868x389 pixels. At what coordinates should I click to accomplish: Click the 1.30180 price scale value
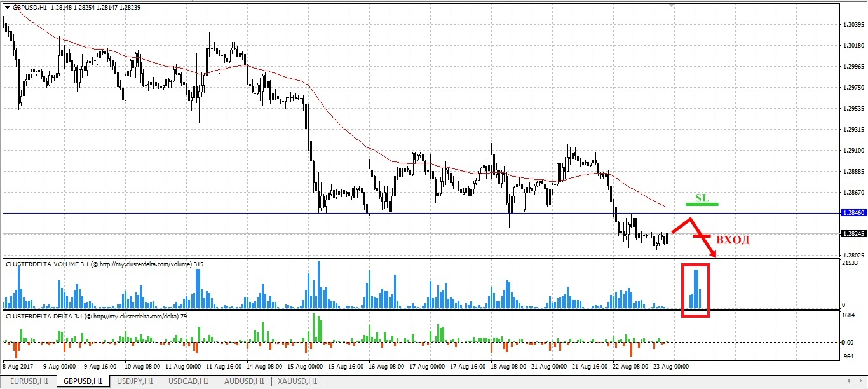[853, 46]
